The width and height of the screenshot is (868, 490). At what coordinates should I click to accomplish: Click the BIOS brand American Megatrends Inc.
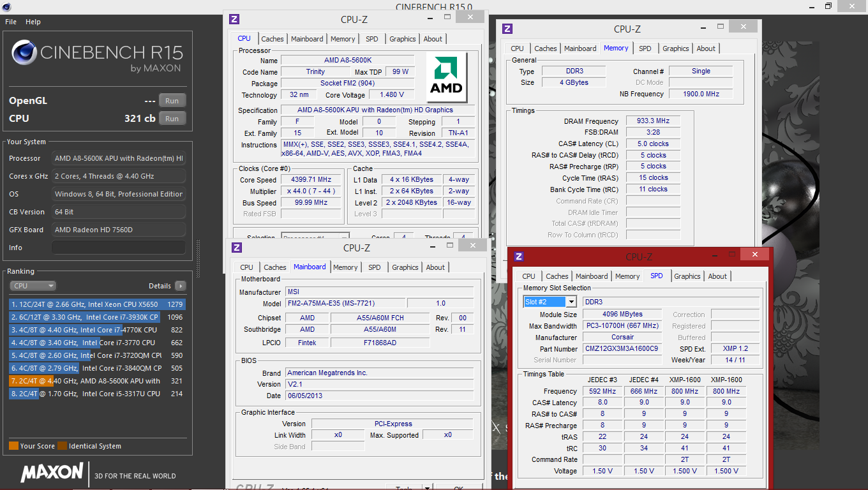click(x=379, y=373)
